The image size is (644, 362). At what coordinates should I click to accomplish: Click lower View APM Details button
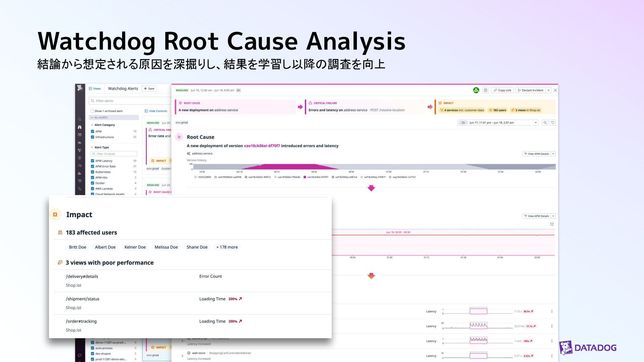(536, 216)
